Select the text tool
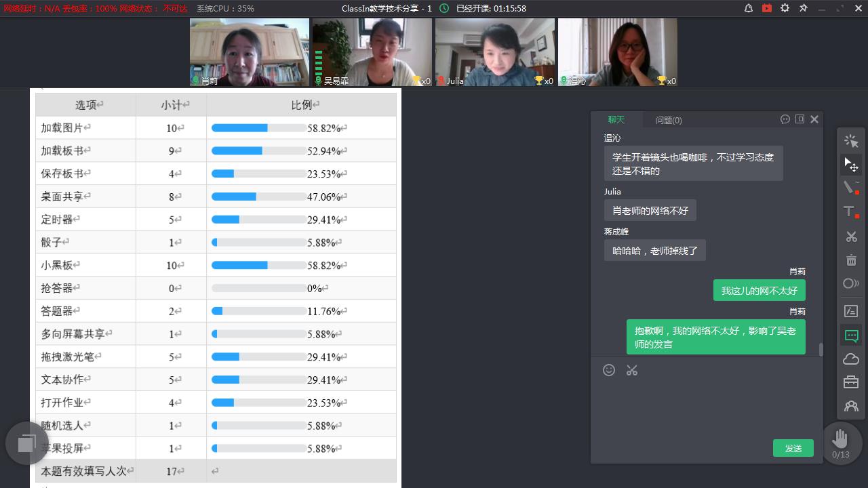This screenshot has width=868, height=488. 851,211
